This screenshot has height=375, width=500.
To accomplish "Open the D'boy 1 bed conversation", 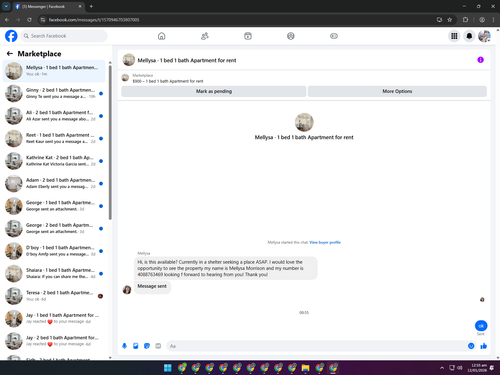I will click(x=54, y=251).
